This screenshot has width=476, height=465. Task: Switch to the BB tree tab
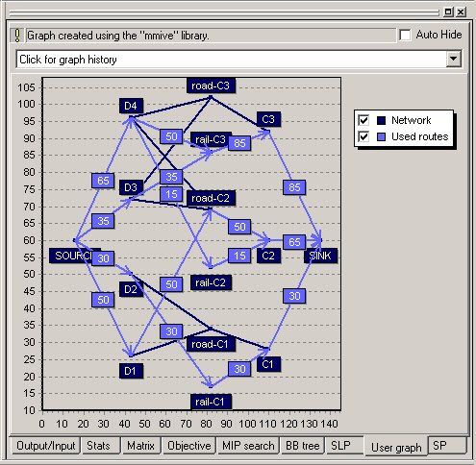[302, 446]
